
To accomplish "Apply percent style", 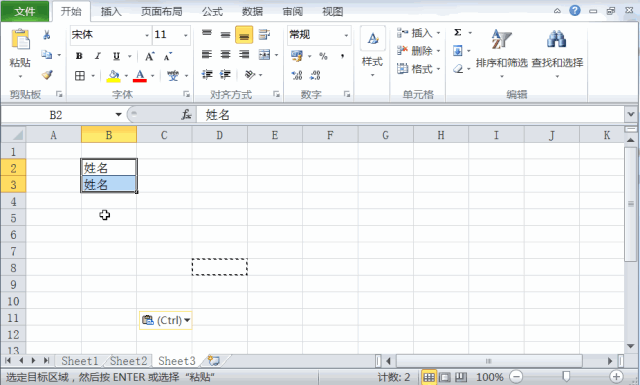I will [323, 56].
